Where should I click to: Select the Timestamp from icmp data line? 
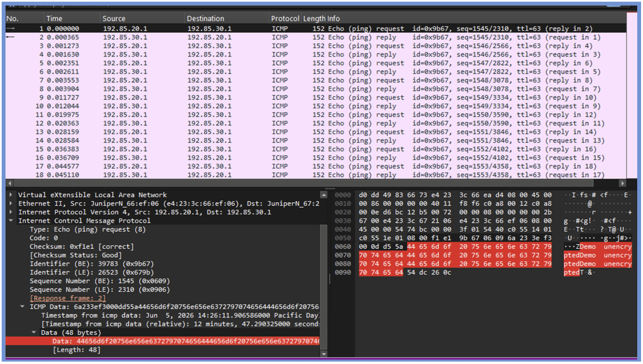click(180, 315)
